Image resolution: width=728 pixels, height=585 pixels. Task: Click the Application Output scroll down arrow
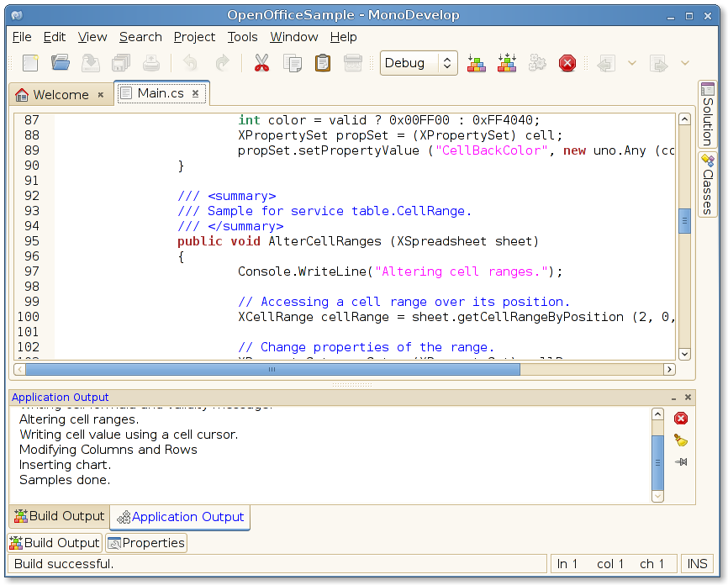pyautogui.click(x=657, y=496)
